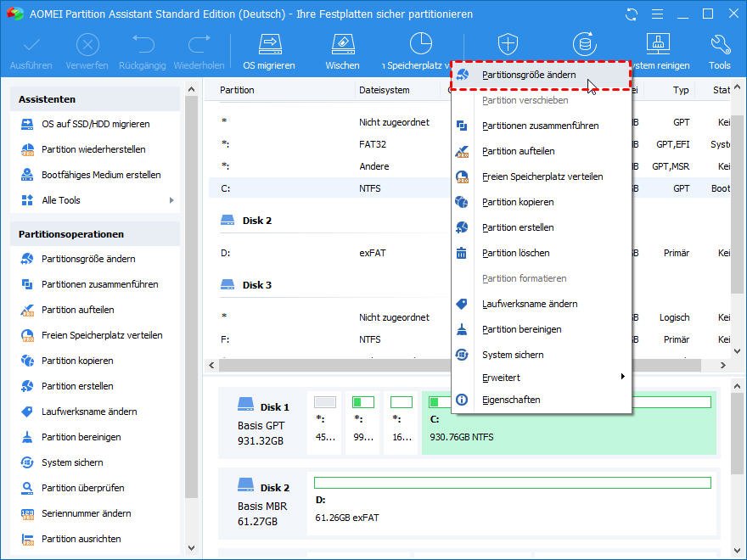Viewport: 747px width, 560px height.
Task: Select the D: 61.26GB exFAT partition block
Action: 512,504
